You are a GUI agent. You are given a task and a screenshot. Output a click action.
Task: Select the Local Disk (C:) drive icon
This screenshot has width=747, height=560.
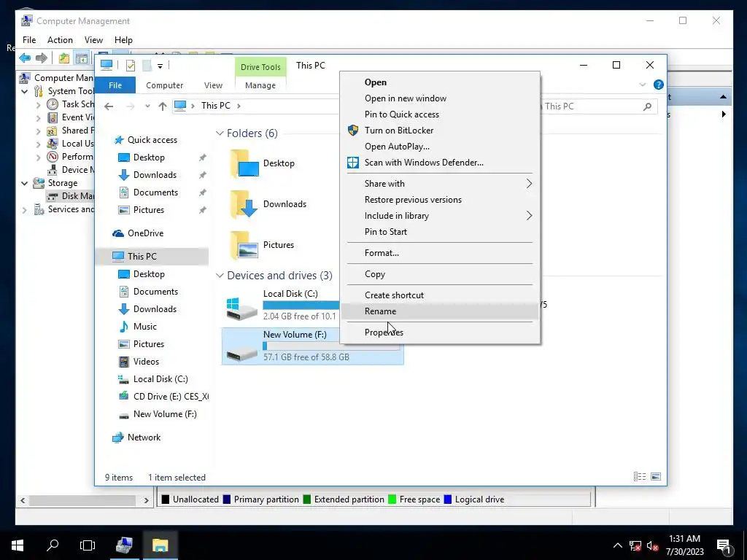point(241,308)
